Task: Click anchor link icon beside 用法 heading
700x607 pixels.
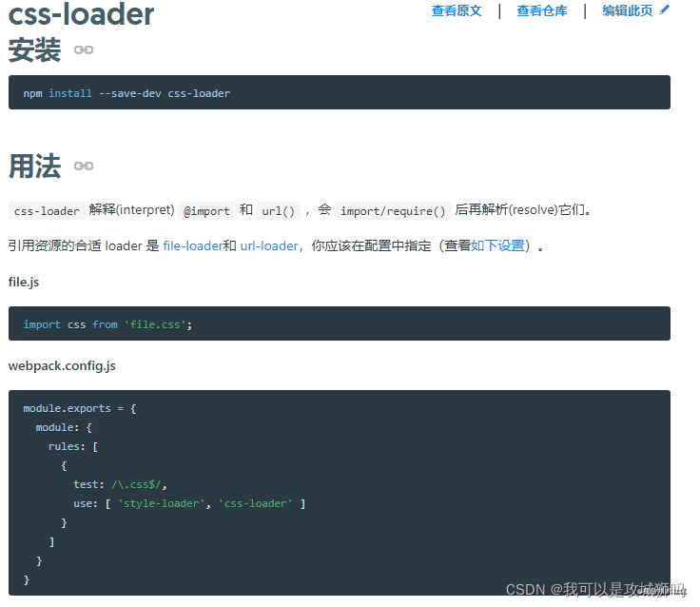Action: (x=84, y=166)
